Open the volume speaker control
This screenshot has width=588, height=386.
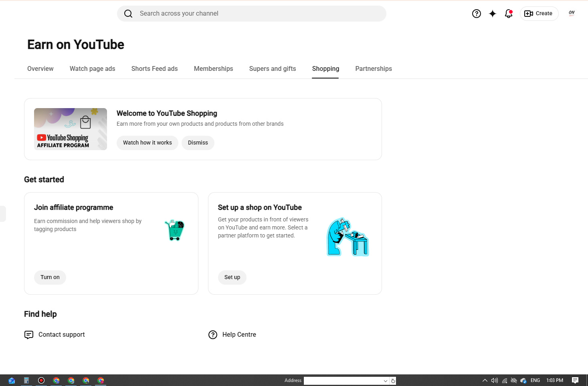pos(495,380)
